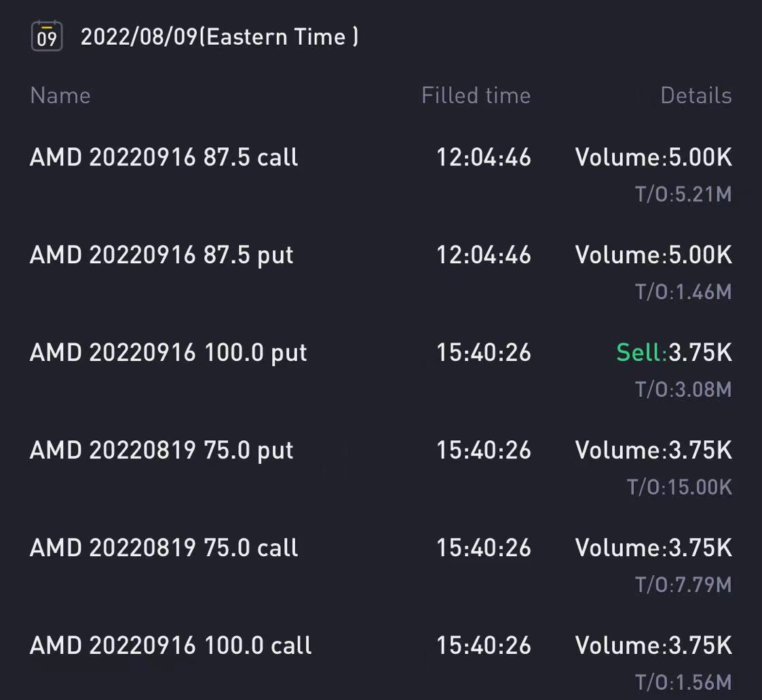Open AMD 20220916 87.5 put row
The image size is (762, 700).
pos(381,273)
